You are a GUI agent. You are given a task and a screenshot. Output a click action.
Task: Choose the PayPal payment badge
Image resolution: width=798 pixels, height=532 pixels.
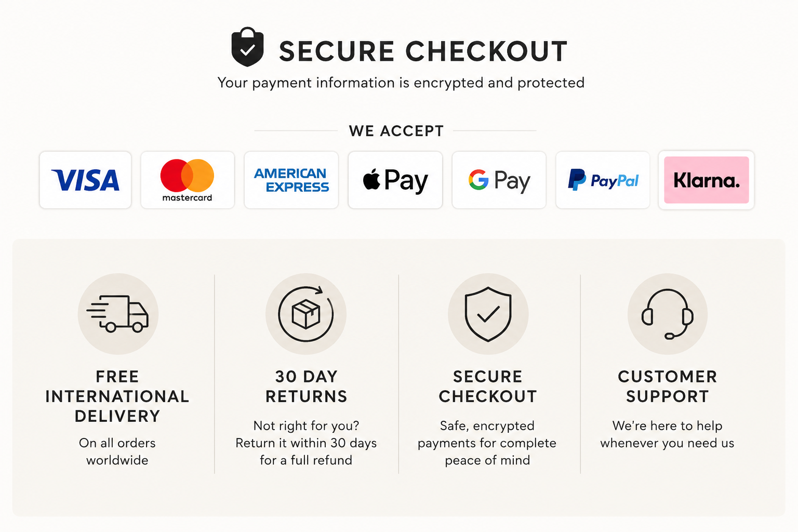(603, 180)
